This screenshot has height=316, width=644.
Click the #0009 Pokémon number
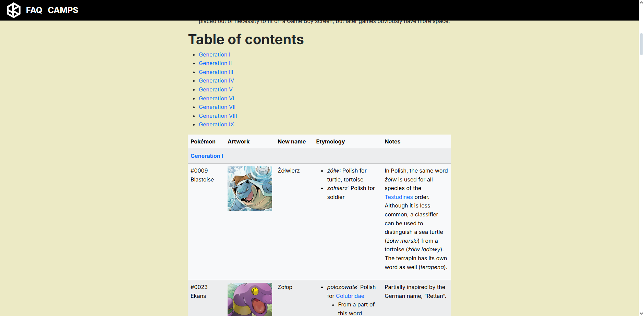tap(199, 170)
